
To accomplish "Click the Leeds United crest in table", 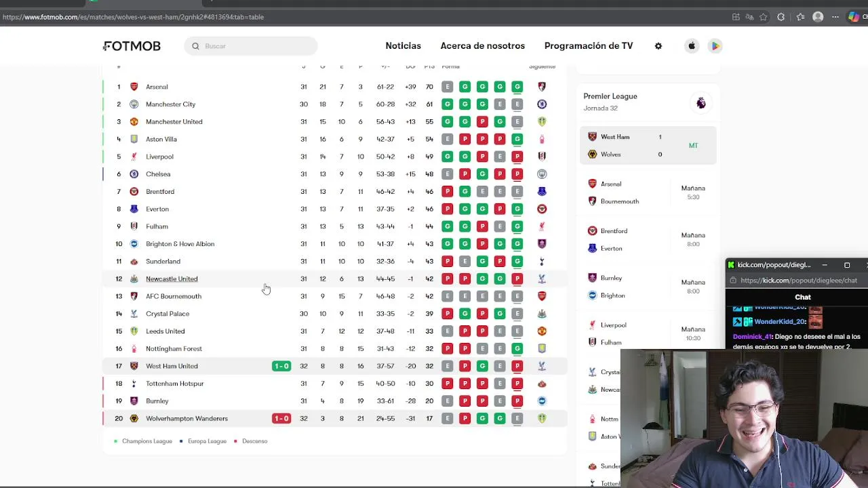I will click(x=134, y=331).
